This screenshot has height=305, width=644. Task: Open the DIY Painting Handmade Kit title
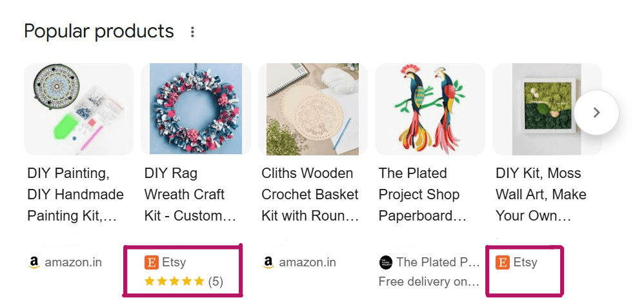coord(75,194)
